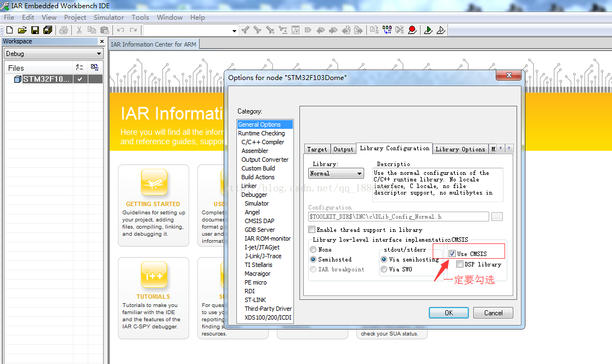This screenshot has width=612, height=364.
Task: Open the Library dropdown set to Normal
Action: [x=336, y=174]
